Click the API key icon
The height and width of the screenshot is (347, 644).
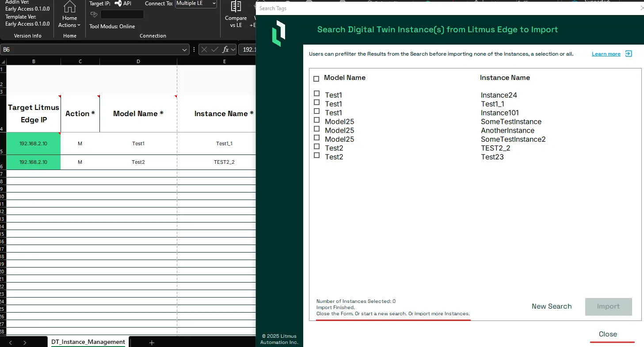pyautogui.click(x=118, y=4)
